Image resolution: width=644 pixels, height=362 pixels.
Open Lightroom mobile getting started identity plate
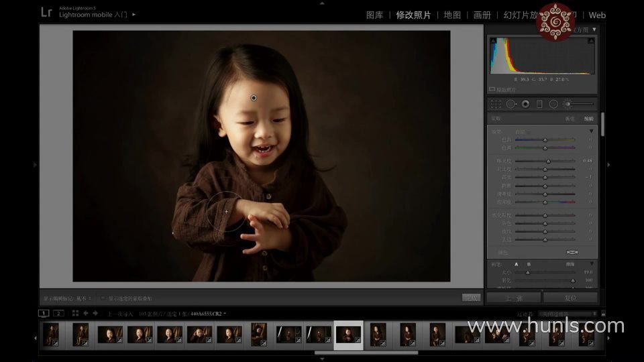pos(93,14)
